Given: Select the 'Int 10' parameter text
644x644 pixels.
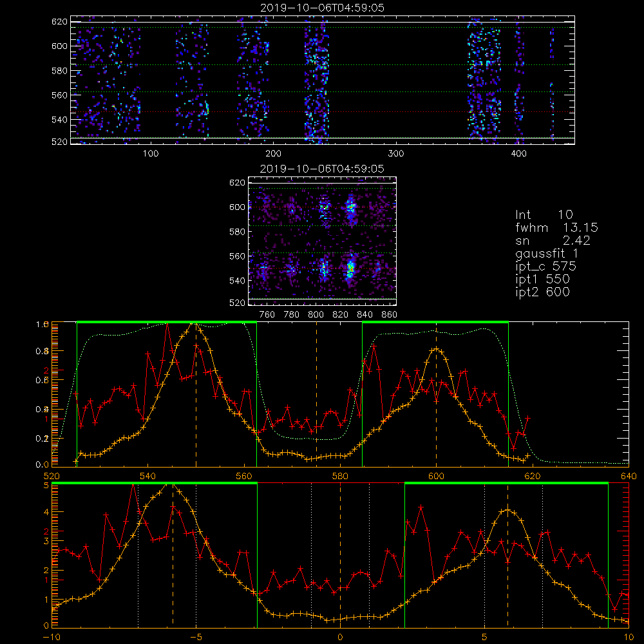Looking at the screenshot, I should (x=544, y=214).
